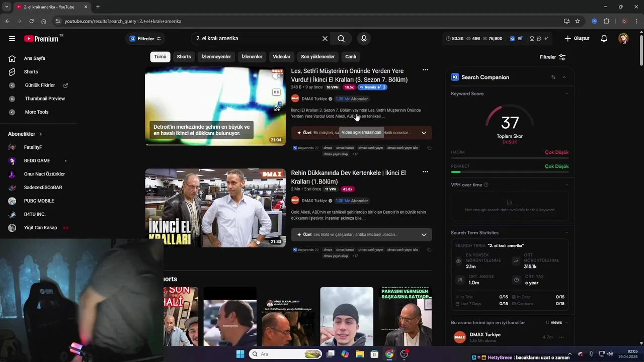Open vidIQ list icon with blue dot

click(x=520, y=39)
